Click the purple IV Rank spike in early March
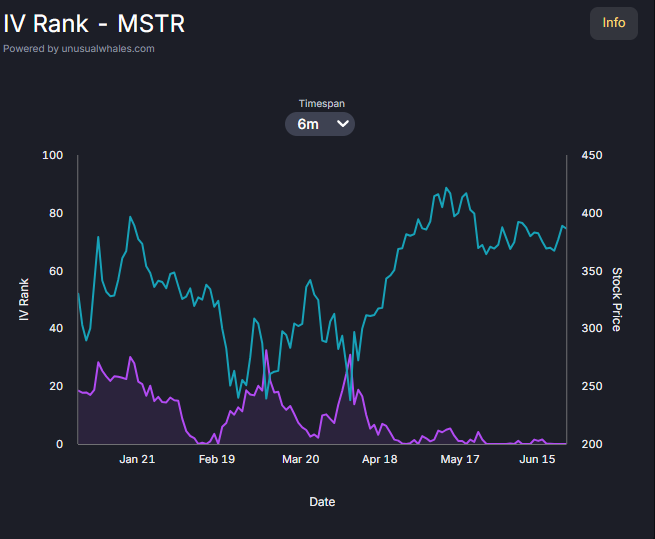The height and width of the screenshot is (539, 655). [267, 350]
